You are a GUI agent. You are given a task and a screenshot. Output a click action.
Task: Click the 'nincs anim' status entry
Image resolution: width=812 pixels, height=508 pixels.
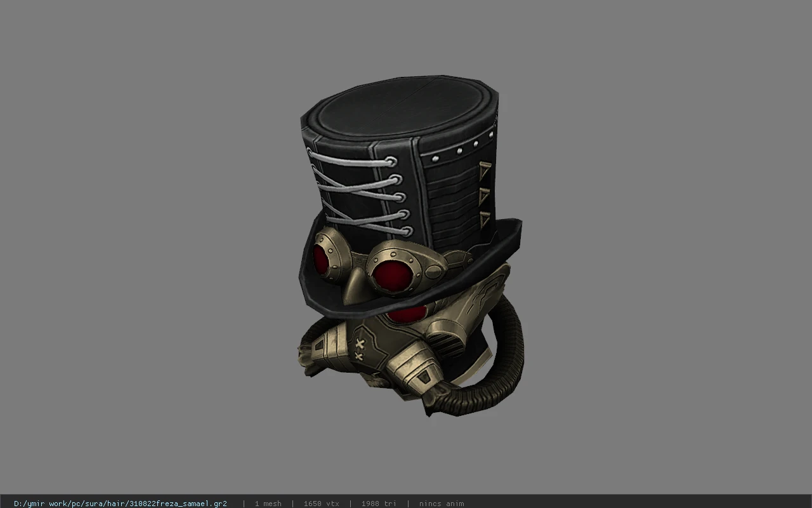(x=442, y=504)
